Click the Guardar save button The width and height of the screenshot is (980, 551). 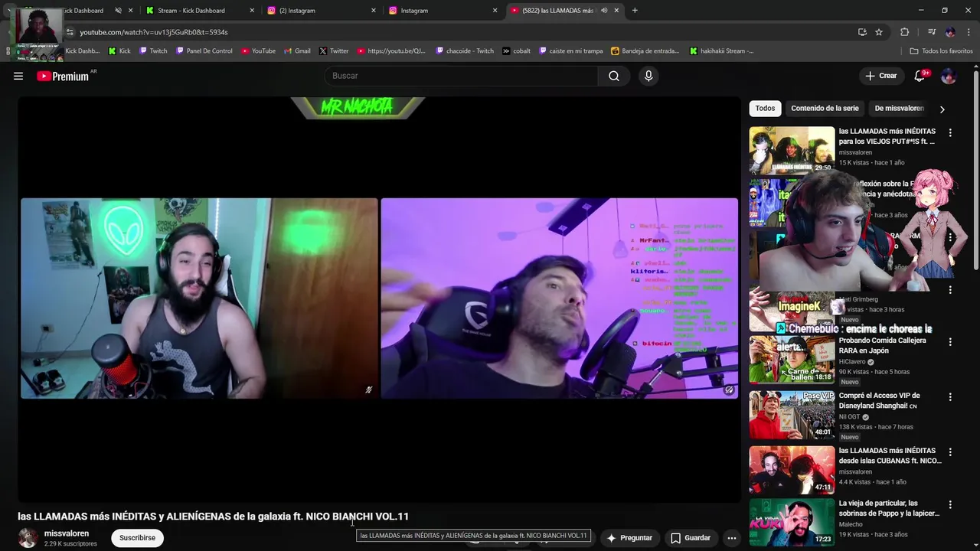click(x=691, y=538)
